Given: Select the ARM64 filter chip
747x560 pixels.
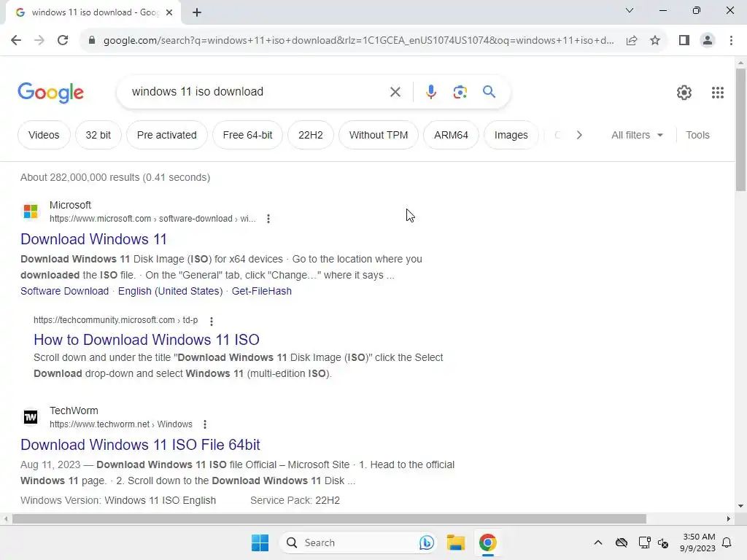Looking at the screenshot, I should tap(451, 135).
